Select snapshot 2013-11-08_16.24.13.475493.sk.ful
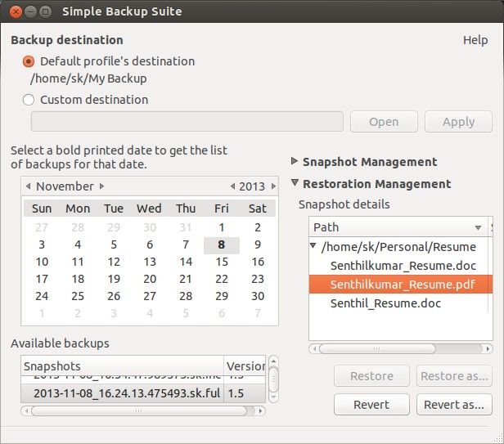The image size is (504, 444). click(127, 393)
